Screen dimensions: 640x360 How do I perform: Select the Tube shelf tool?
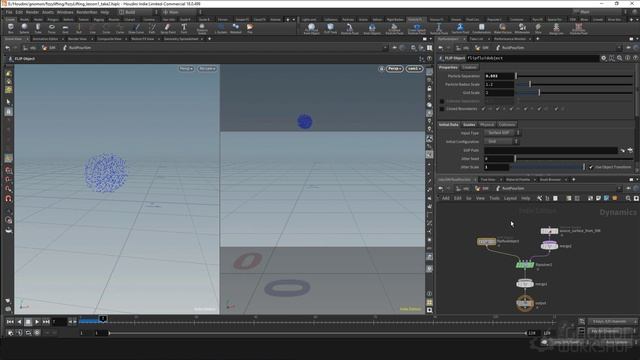coord(38,28)
